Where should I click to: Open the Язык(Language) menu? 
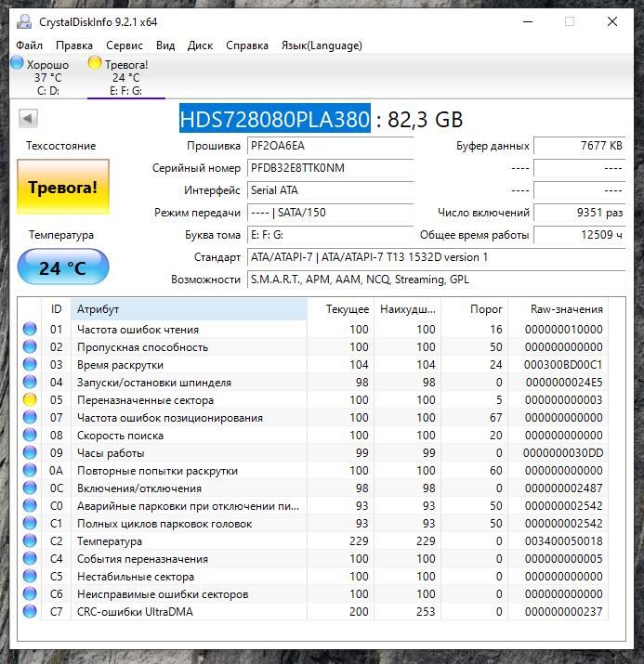322,46
